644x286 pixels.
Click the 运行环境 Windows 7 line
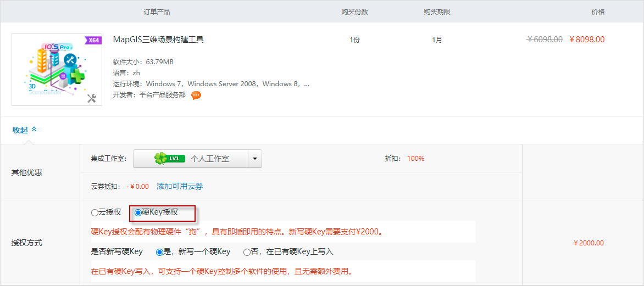211,84
